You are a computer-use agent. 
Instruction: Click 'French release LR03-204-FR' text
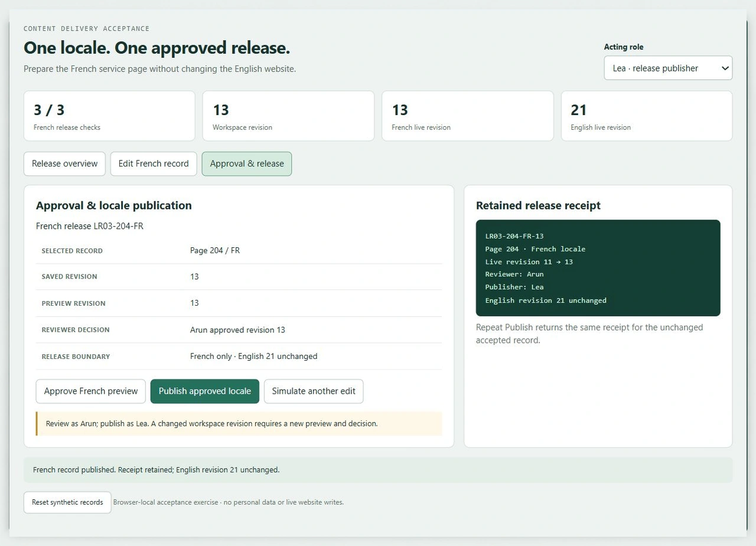click(90, 226)
